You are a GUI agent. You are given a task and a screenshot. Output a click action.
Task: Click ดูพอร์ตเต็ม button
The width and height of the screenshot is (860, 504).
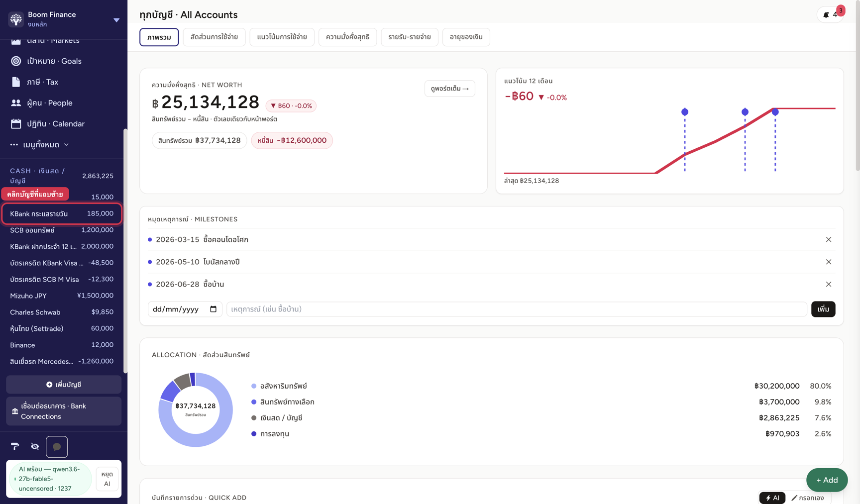coord(449,89)
